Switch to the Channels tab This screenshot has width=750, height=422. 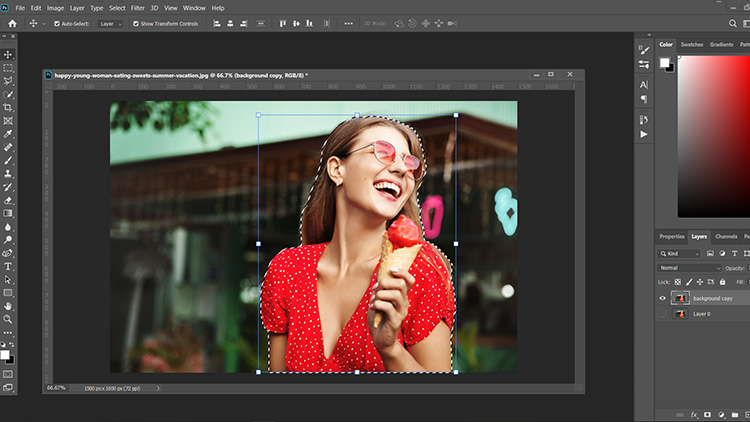click(726, 236)
